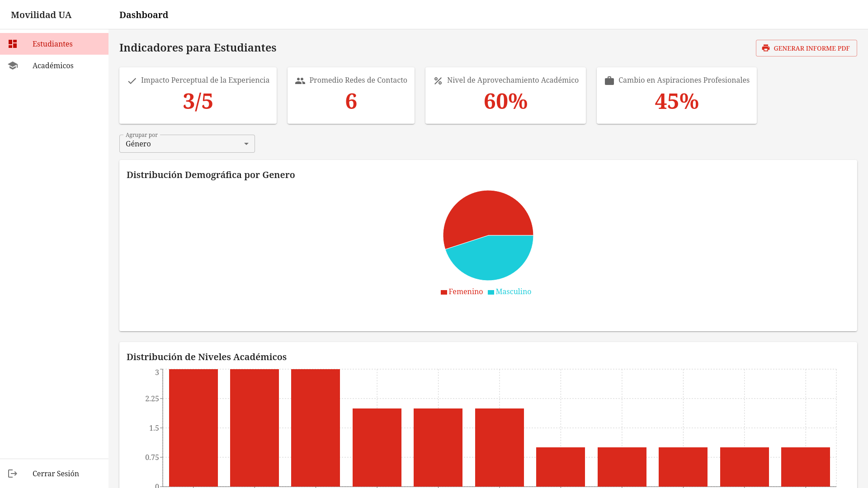This screenshot has height=488, width=868.
Task: Click Cerrar Sesión to log out
Action: click(x=55, y=474)
